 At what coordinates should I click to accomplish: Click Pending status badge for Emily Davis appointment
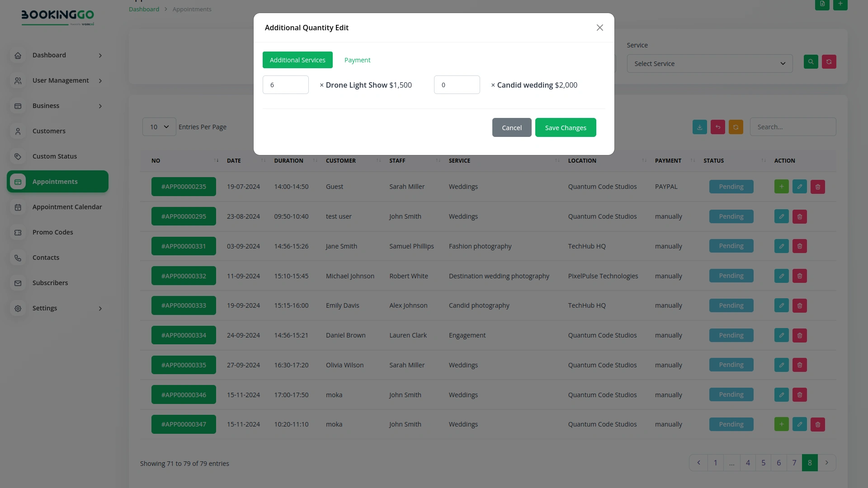[x=731, y=305]
